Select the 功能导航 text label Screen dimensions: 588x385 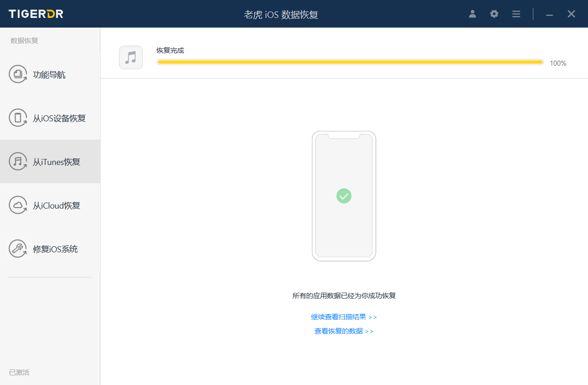click(49, 74)
